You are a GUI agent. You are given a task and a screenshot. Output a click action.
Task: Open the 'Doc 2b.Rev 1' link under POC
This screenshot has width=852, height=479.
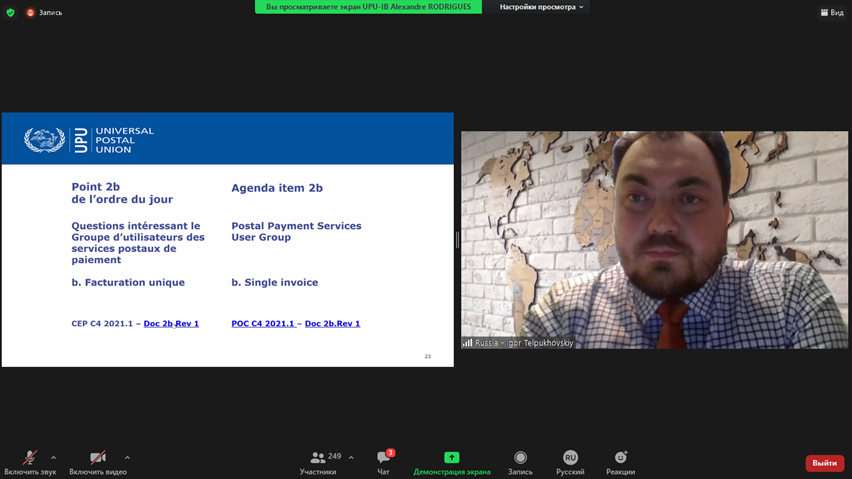333,324
